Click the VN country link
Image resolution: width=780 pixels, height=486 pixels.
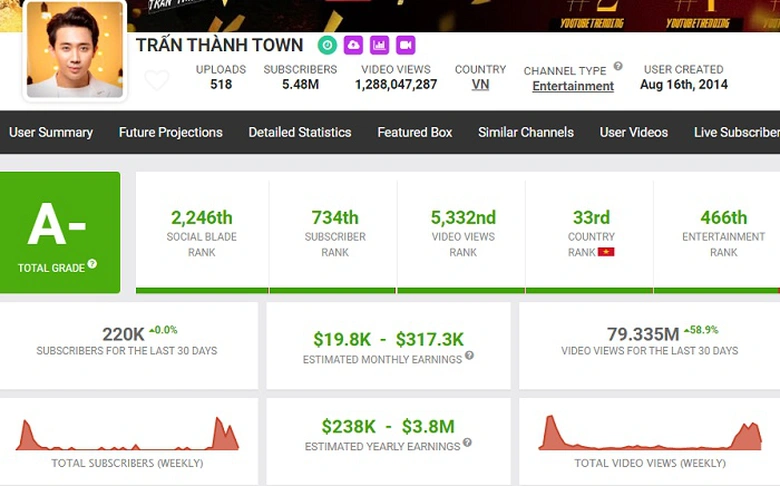pos(480,85)
